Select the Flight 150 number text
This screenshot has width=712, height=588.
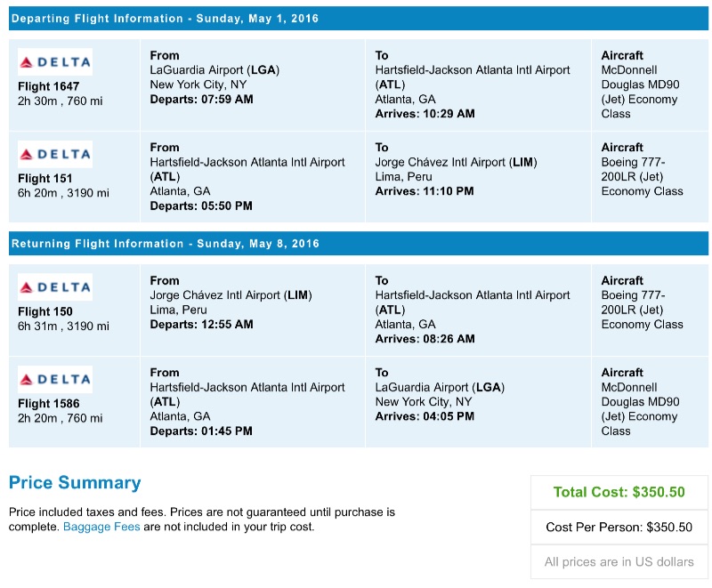pos(45,312)
